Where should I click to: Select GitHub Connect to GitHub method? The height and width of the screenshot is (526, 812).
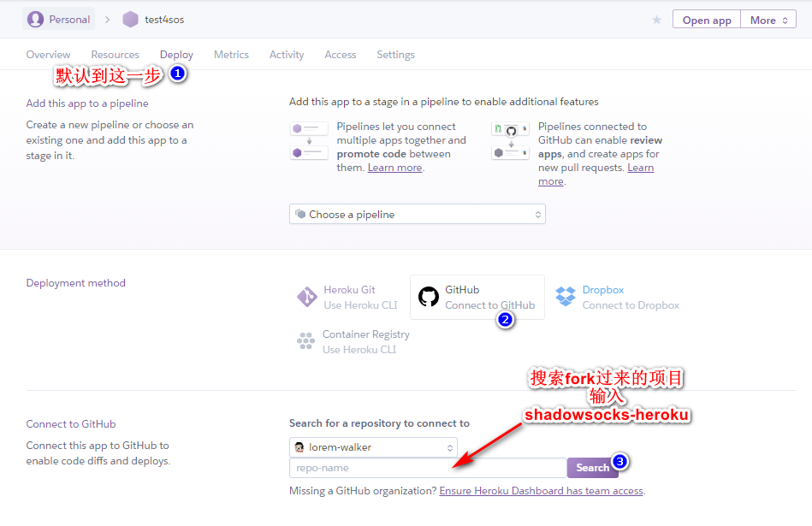click(x=477, y=297)
